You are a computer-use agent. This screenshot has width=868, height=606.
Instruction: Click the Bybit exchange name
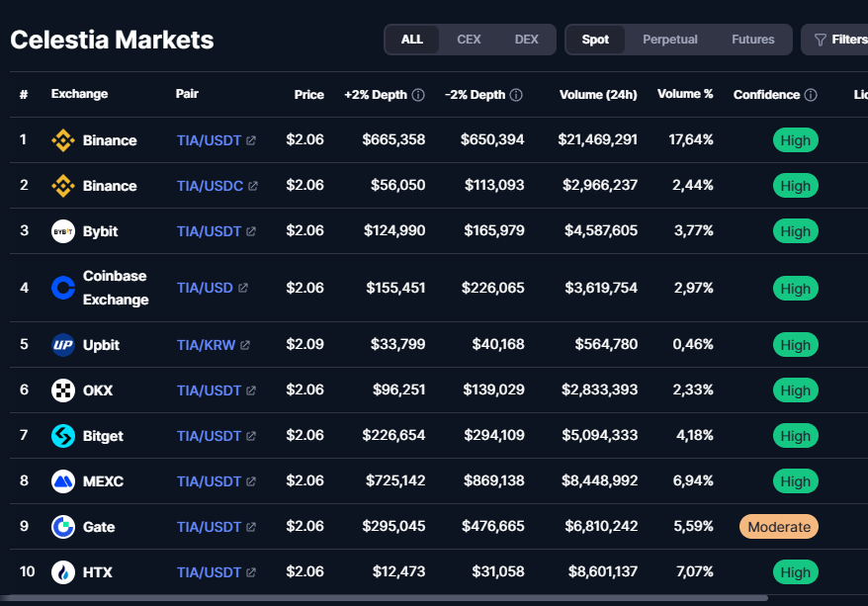100,231
